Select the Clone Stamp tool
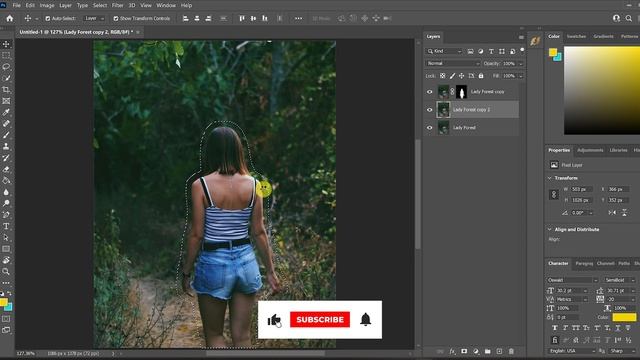The height and width of the screenshot is (360, 640). pyautogui.click(x=6, y=147)
